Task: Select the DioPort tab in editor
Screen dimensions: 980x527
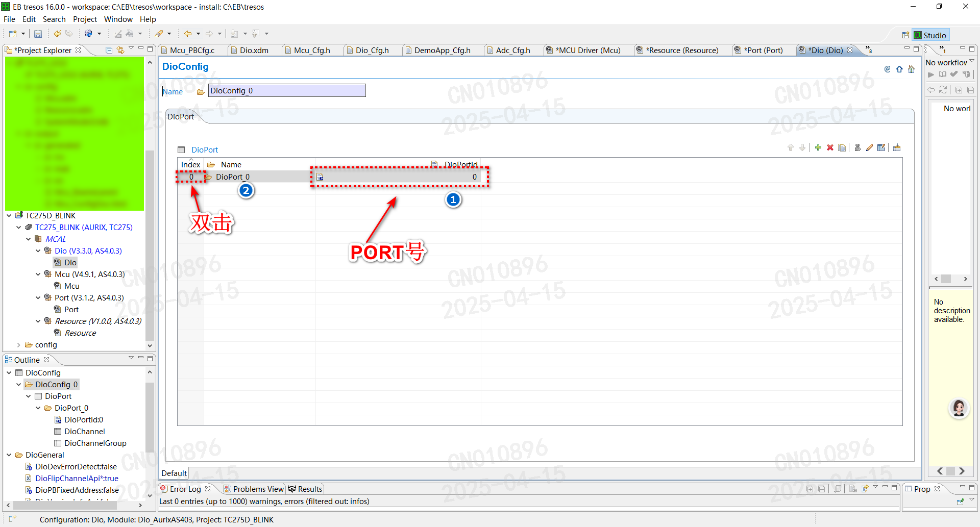Action: point(181,116)
